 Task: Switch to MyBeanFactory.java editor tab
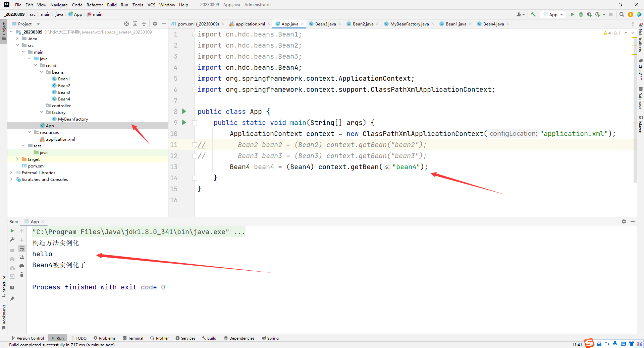click(409, 24)
